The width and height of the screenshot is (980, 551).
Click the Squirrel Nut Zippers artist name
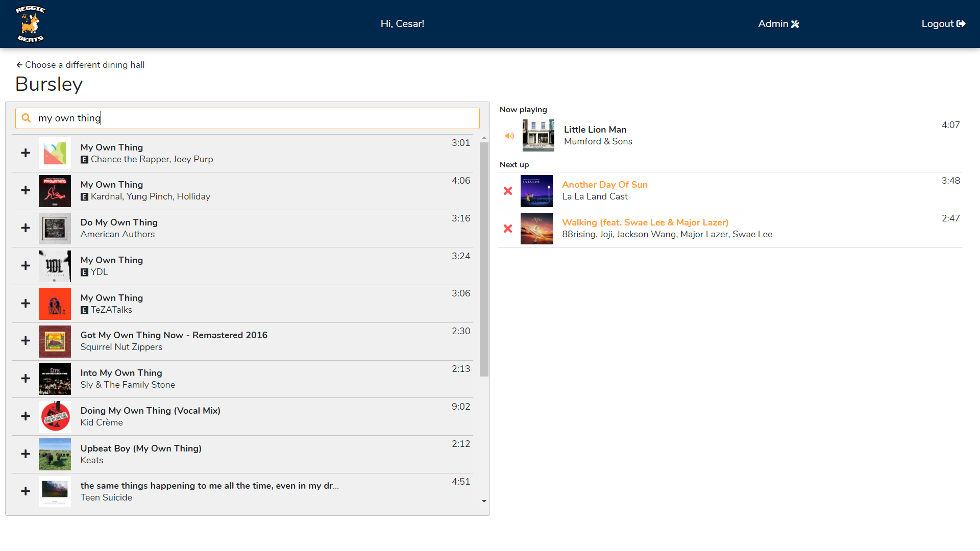point(121,347)
